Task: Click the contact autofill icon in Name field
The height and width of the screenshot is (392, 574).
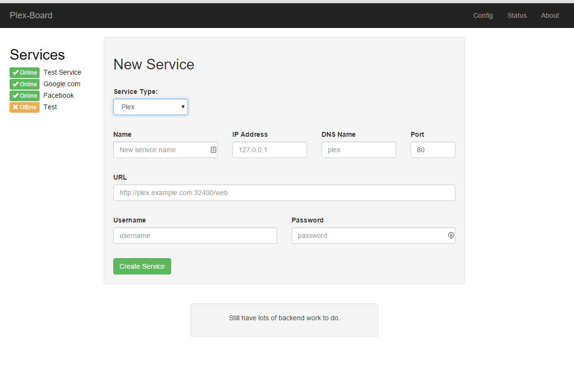Action: [x=214, y=150]
